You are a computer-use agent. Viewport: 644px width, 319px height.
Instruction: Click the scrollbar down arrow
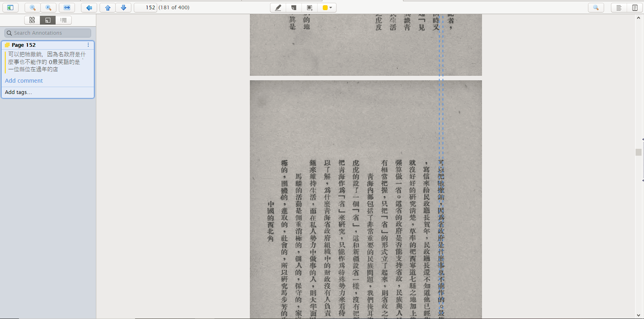coord(638,315)
